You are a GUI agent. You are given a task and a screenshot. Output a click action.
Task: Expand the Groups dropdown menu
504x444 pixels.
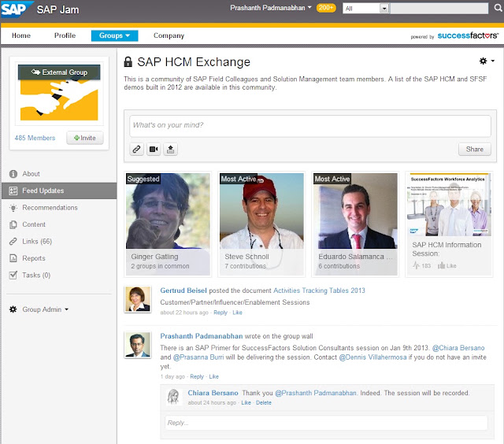click(114, 35)
